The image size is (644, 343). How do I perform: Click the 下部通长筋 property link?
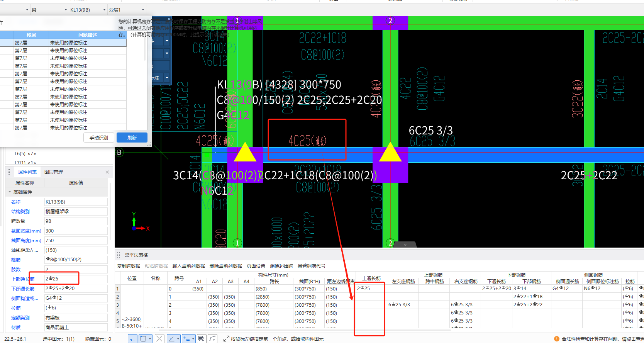pos(23,289)
